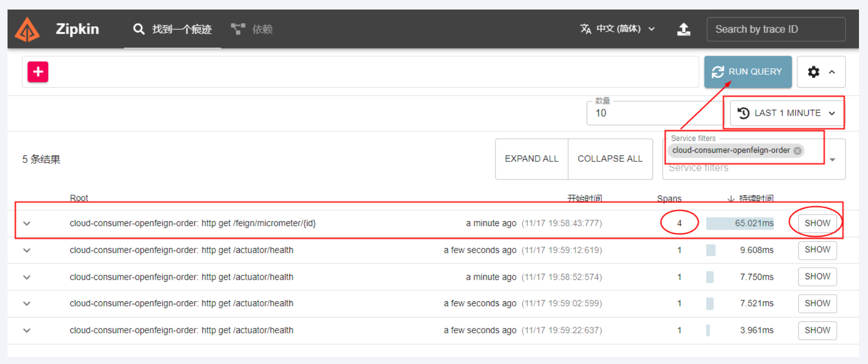Open the settings gear menu
The width and height of the screenshot is (868, 364).
813,72
